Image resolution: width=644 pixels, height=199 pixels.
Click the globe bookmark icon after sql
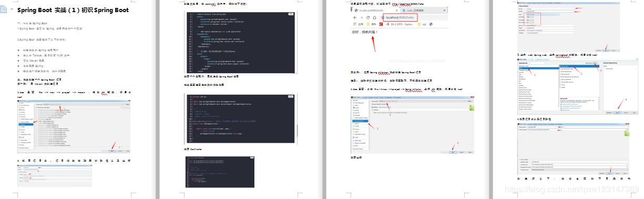pyautogui.click(x=431, y=24)
